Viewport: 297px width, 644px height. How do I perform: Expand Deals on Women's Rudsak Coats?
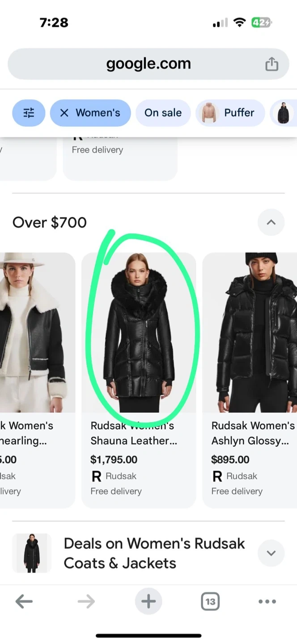(271, 553)
